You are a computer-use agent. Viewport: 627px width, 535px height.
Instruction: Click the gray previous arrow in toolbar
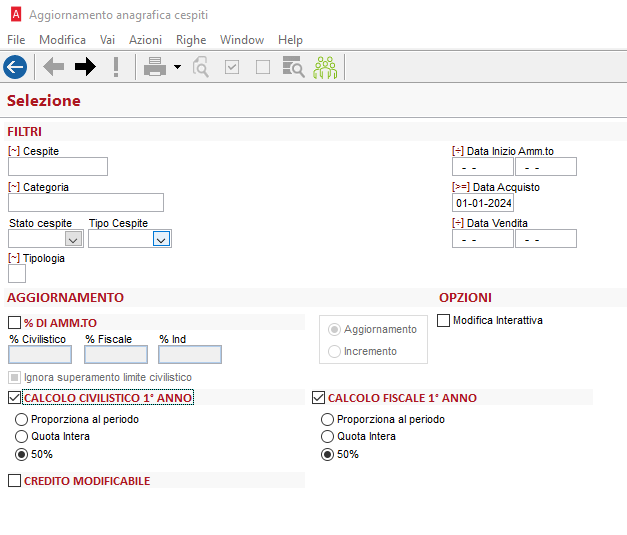pyautogui.click(x=54, y=66)
